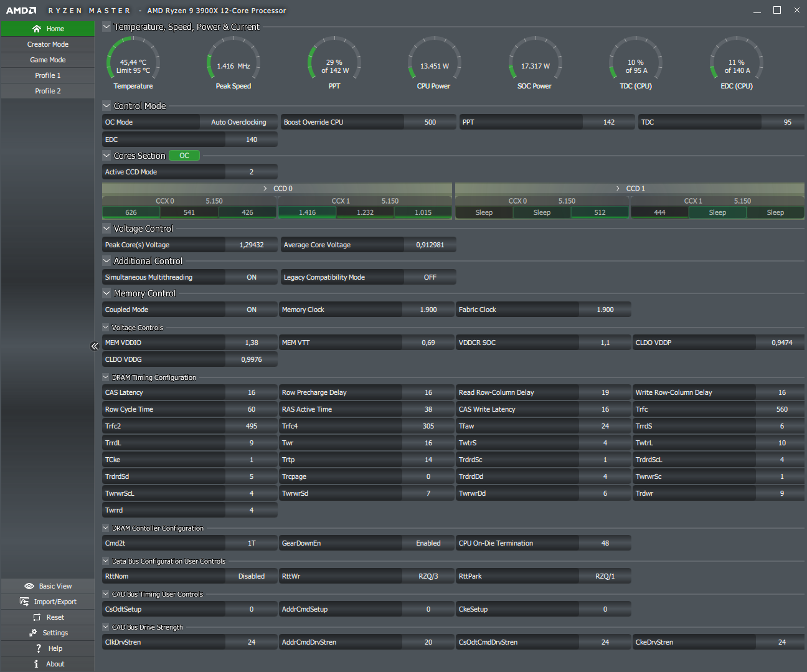Image resolution: width=807 pixels, height=672 pixels.
Task: Collapse CAD Bus Drive Strength subsection
Action: (106, 627)
